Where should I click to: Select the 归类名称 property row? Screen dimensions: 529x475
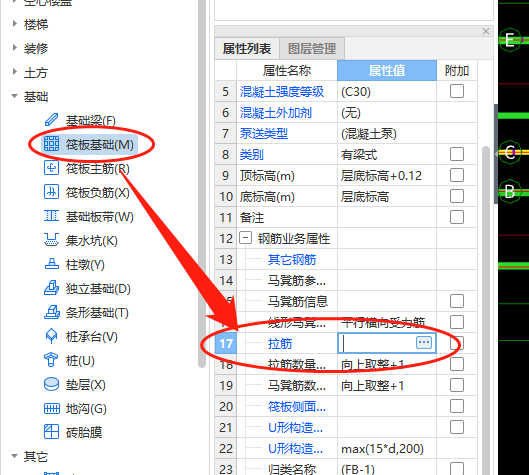[346, 468]
